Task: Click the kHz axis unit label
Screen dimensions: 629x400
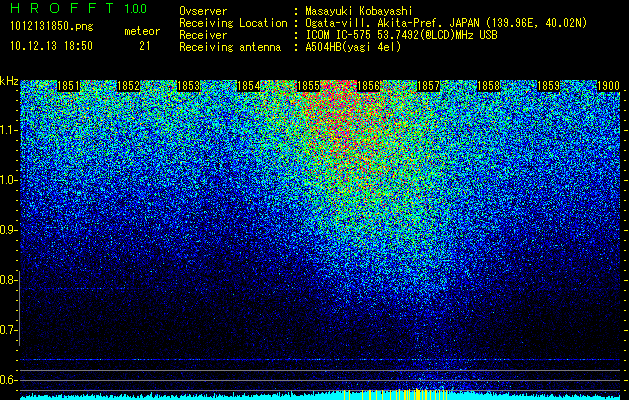Action: (x=9, y=81)
